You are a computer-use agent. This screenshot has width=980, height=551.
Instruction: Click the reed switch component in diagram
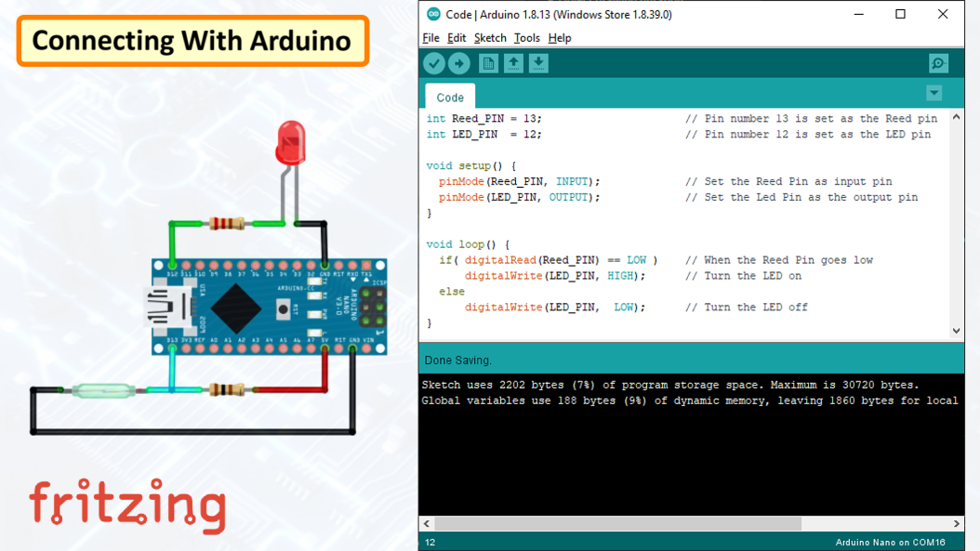pyautogui.click(x=103, y=390)
